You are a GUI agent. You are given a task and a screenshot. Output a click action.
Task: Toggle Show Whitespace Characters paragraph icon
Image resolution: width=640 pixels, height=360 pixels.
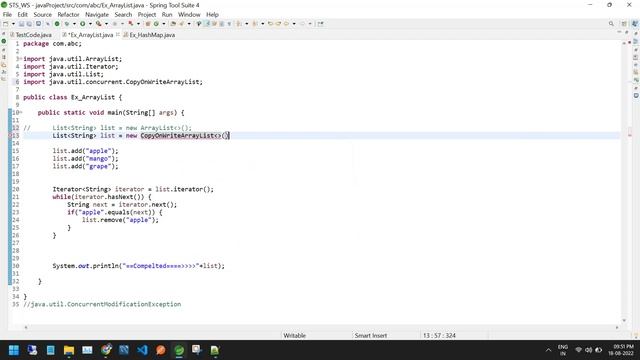[x=229, y=24]
